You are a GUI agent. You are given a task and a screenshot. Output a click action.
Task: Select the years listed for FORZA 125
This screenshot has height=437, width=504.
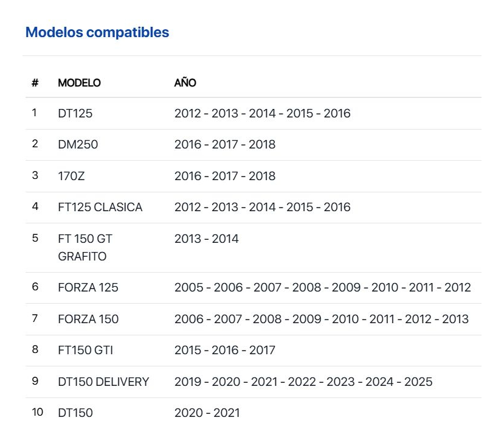(x=322, y=287)
